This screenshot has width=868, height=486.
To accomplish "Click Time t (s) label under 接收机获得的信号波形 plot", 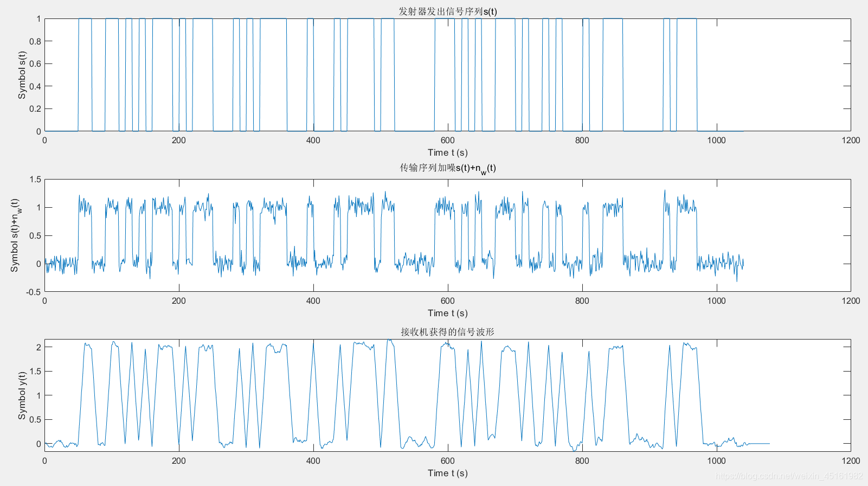I will tap(448, 473).
